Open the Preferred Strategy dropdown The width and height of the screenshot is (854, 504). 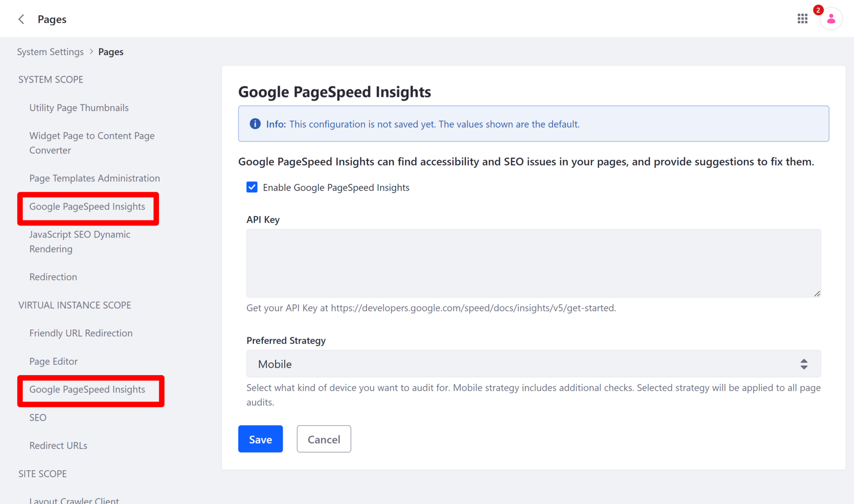(x=533, y=364)
